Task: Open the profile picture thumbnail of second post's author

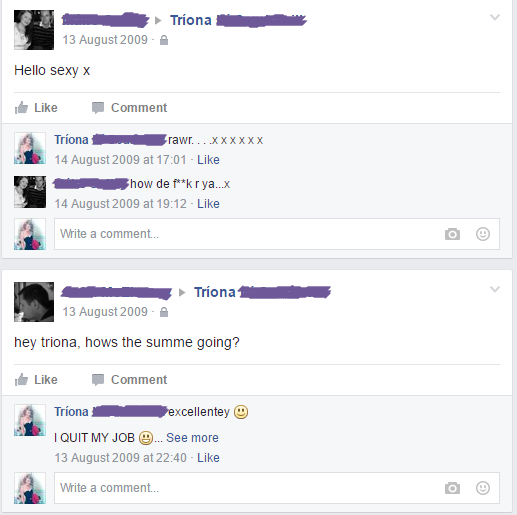Action: coord(34,302)
